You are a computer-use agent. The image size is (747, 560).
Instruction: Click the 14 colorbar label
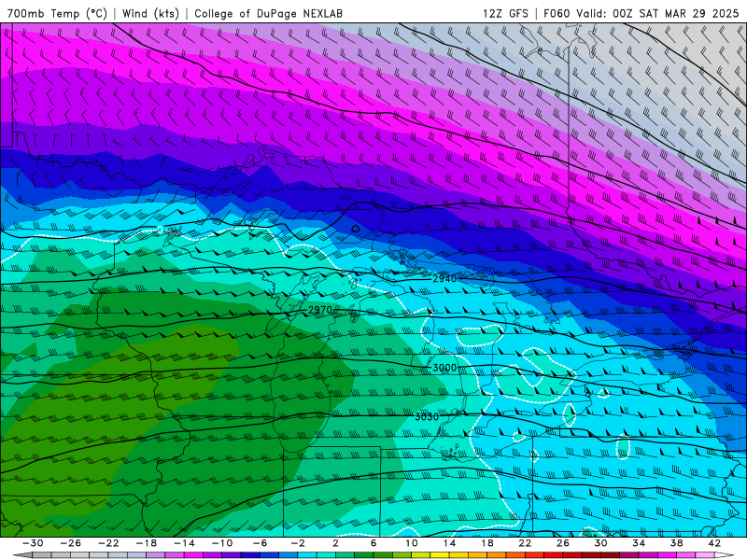tap(449, 543)
